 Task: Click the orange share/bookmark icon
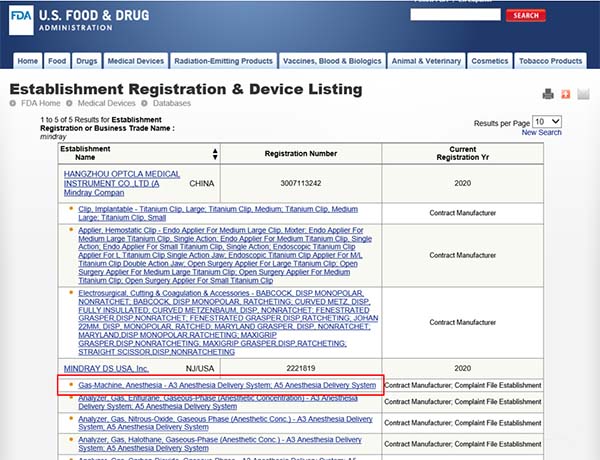coord(565,94)
